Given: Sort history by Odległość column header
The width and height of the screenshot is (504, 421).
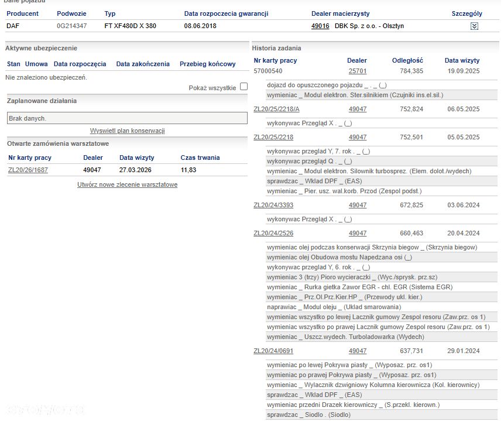Looking at the screenshot, I should click(407, 60).
